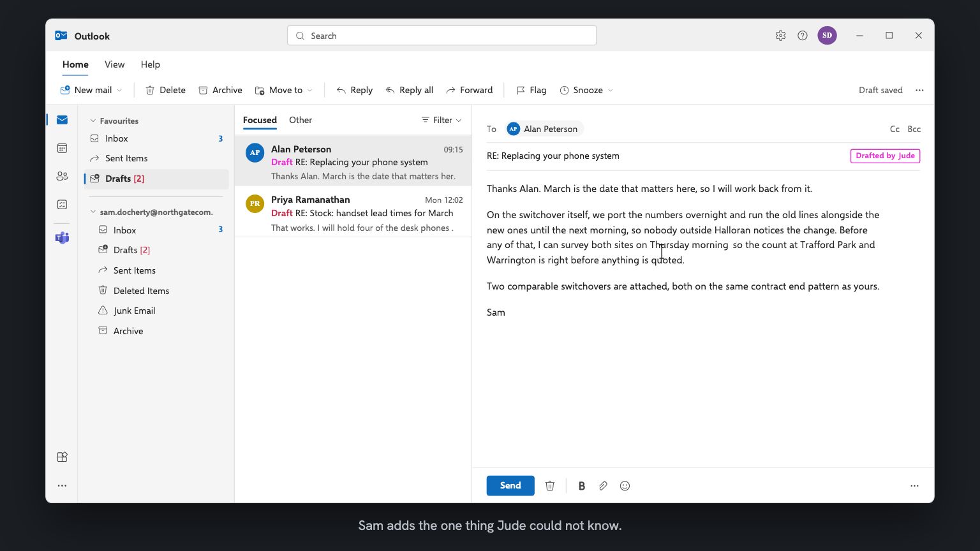
Task: Select Alan Peterson draft in list
Action: pyautogui.click(x=353, y=161)
